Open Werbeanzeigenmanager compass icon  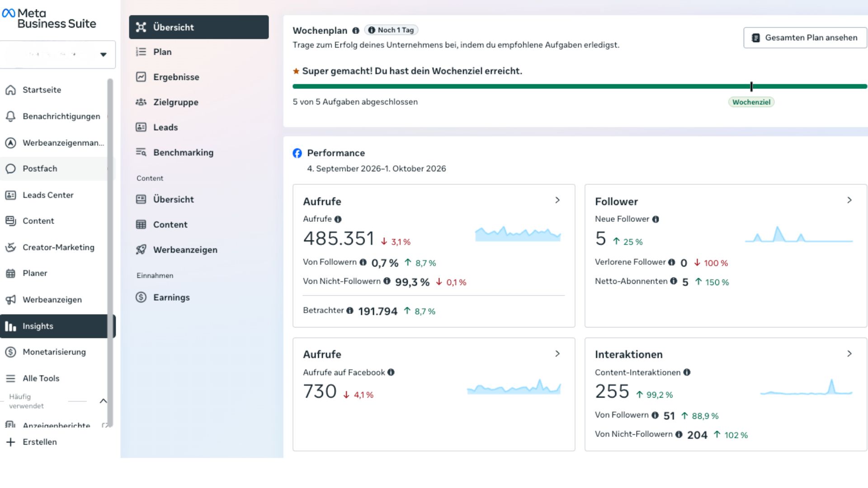pos(10,143)
